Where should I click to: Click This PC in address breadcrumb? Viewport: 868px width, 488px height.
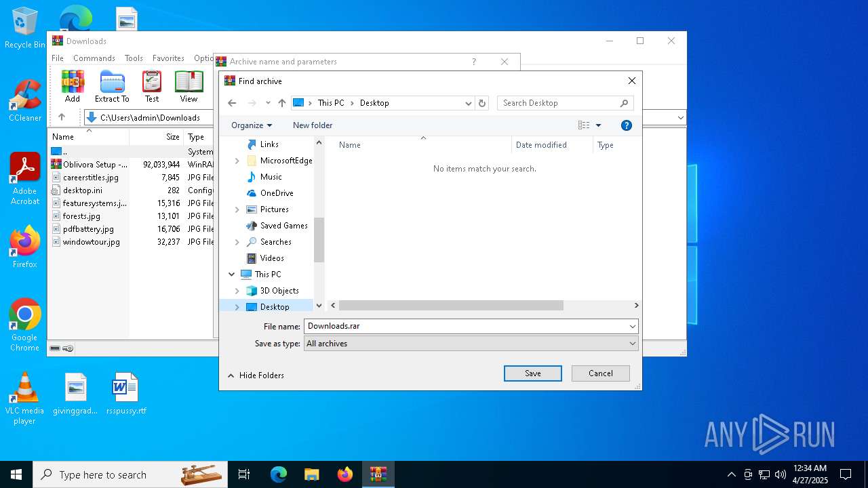tap(331, 103)
